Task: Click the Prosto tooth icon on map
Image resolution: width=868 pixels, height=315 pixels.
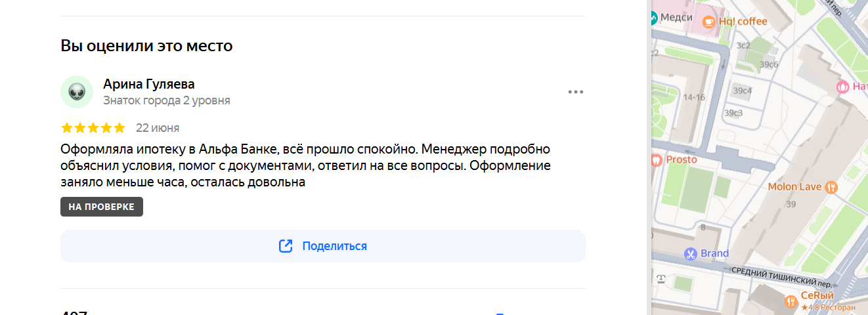Action: point(656,159)
